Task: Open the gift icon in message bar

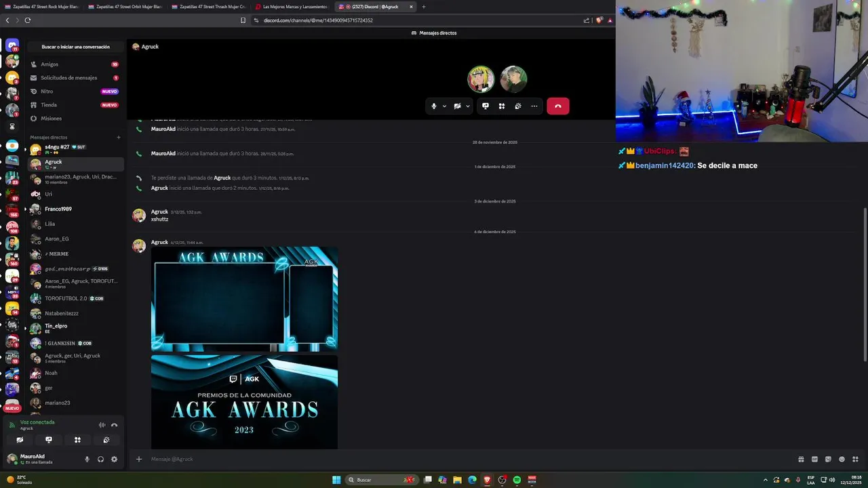Action: 801,459
